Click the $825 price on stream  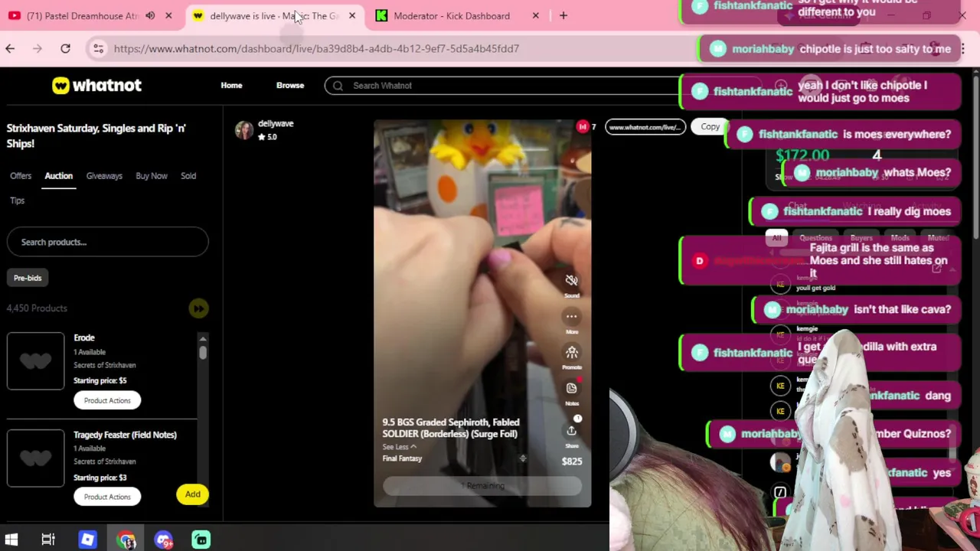[x=572, y=461]
